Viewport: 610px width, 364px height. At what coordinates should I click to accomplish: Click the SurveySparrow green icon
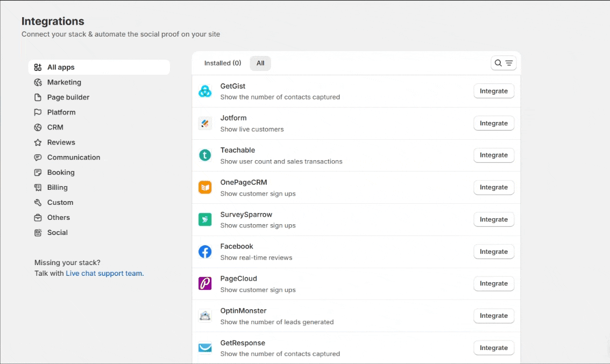coord(205,219)
